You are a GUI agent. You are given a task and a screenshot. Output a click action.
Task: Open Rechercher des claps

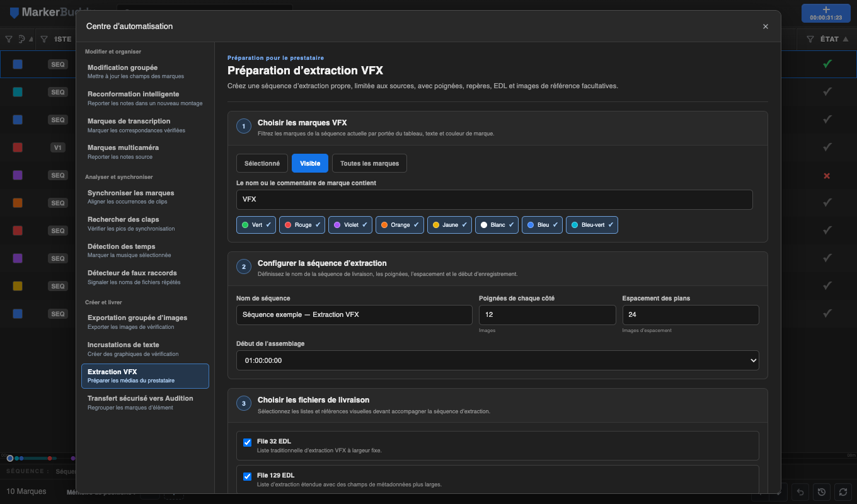(145, 223)
